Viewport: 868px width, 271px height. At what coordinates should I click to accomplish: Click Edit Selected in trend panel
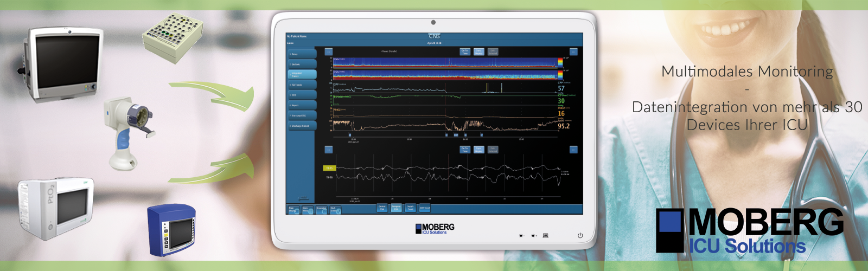pos(493,52)
